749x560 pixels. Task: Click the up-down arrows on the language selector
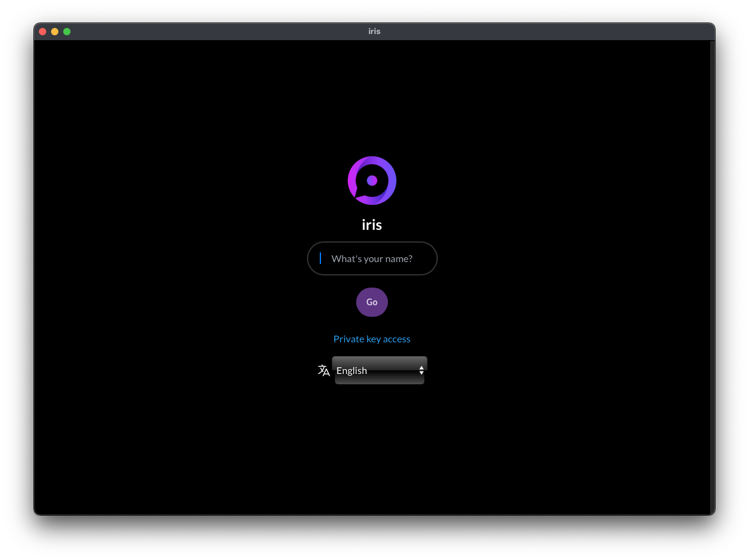(x=421, y=370)
